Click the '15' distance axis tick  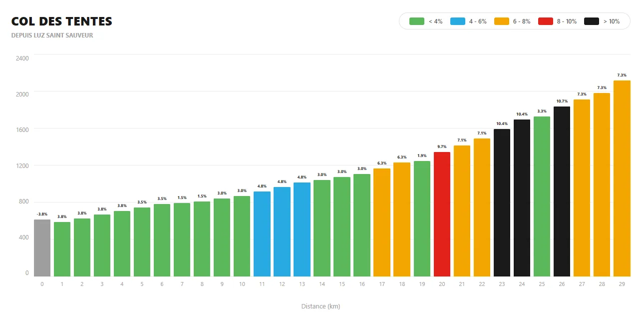(x=342, y=284)
